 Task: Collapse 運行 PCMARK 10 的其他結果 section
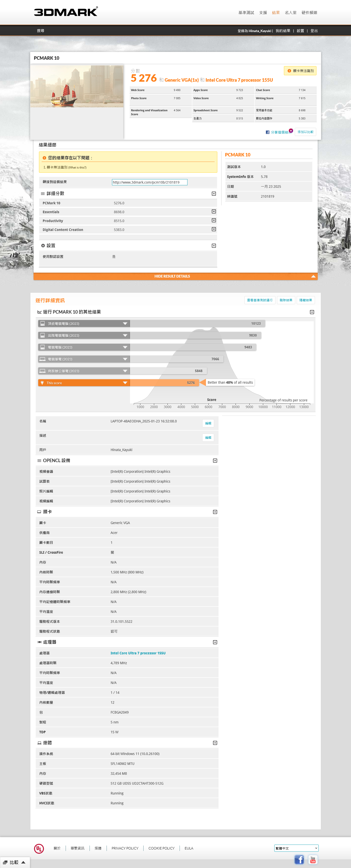pyautogui.click(x=312, y=312)
